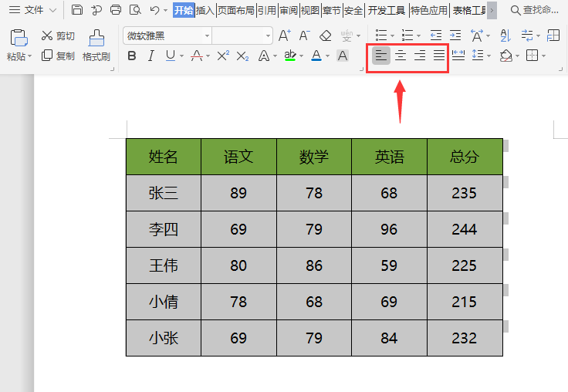Open the font name dropdown 微软雅黑
The height and width of the screenshot is (392, 568).
(x=207, y=35)
